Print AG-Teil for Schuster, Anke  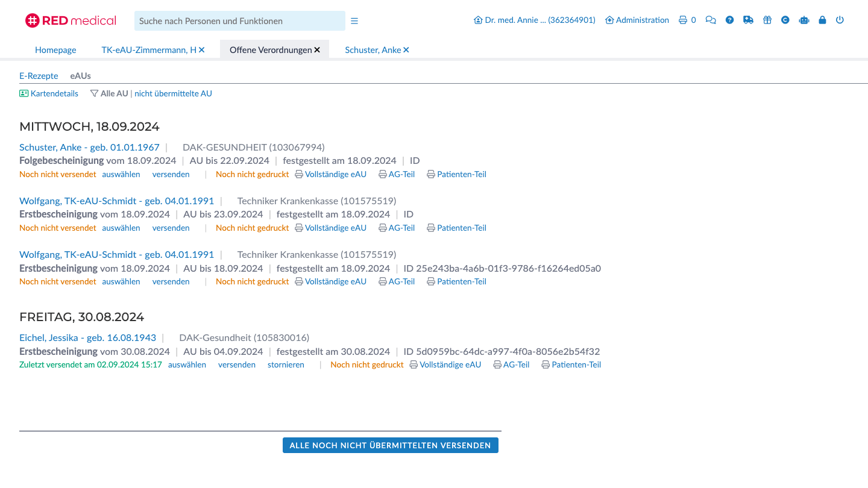[x=397, y=174]
